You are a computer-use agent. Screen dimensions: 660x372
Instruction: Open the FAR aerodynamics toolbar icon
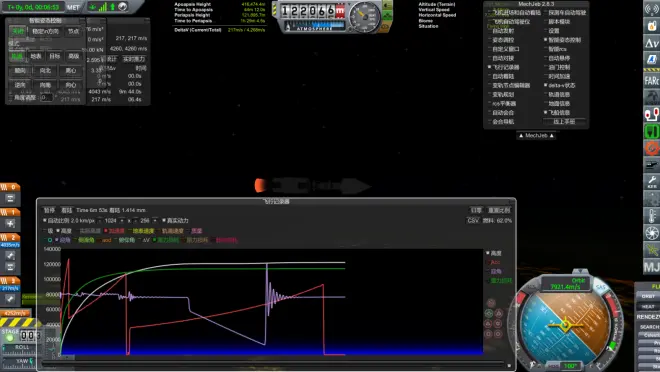pyautogui.click(x=652, y=80)
